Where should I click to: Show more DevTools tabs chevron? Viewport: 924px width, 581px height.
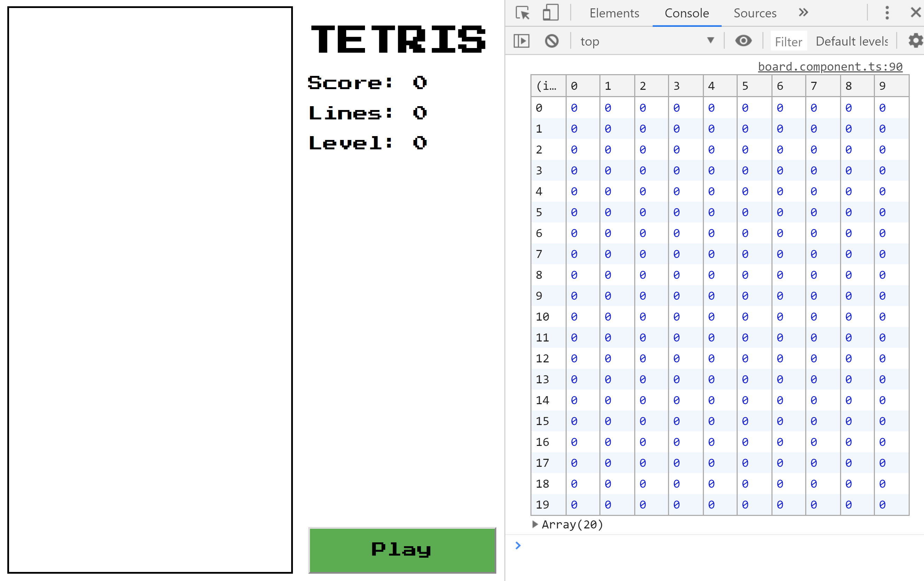[x=803, y=13]
